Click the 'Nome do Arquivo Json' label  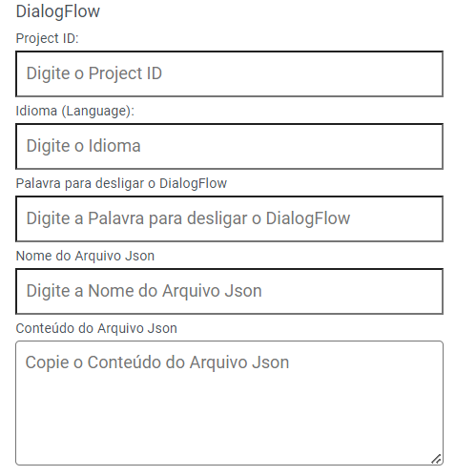pyautogui.click(x=85, y=256)
